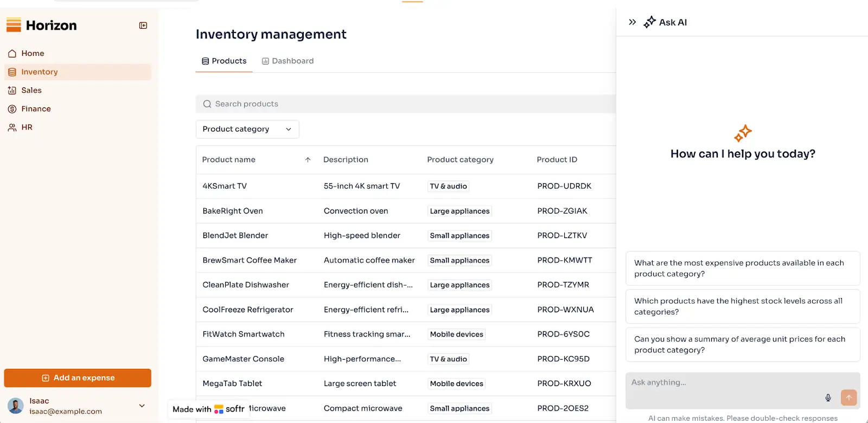The height and width of the screenshot is (423, 868).
Task: Select BakeRight Oven product name
Action: point(233,211)
